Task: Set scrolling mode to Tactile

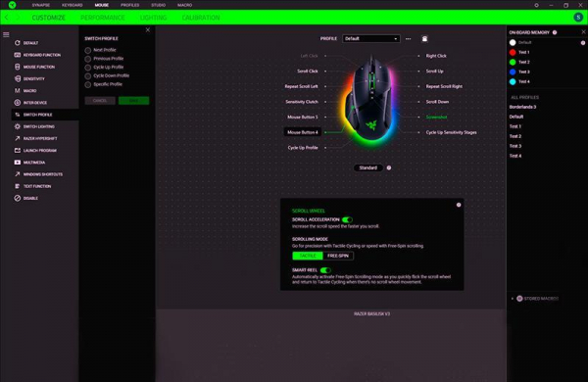Action: (308, 256)
